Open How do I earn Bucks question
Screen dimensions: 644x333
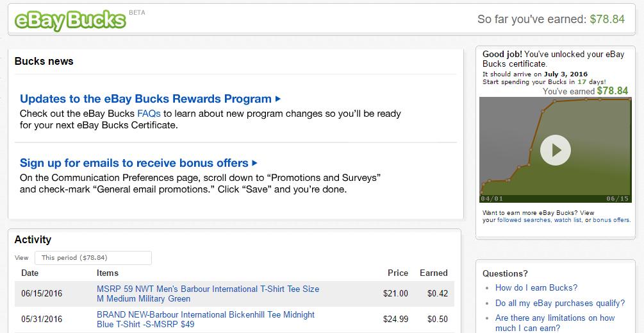pyautogui.click(x=536, y=288)
